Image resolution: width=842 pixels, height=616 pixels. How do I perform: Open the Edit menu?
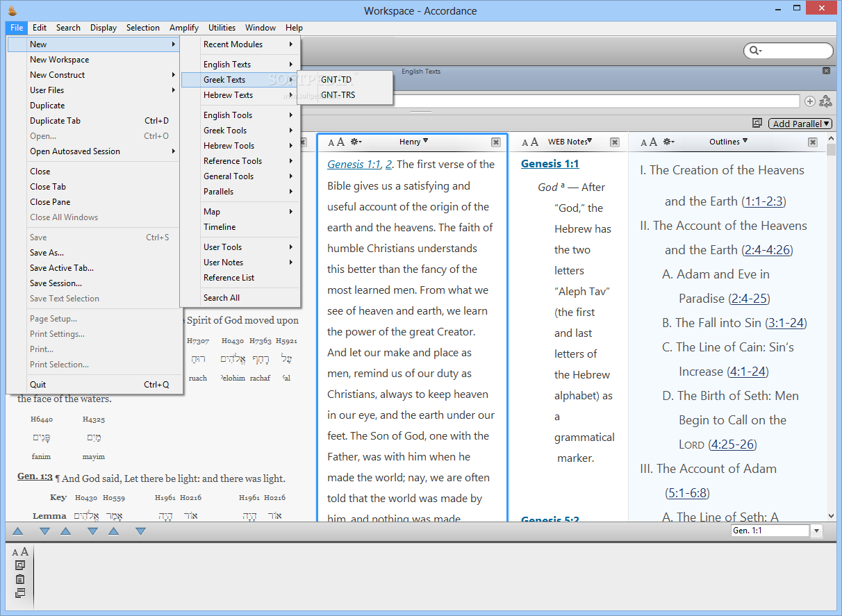click(x=40, y=28)
